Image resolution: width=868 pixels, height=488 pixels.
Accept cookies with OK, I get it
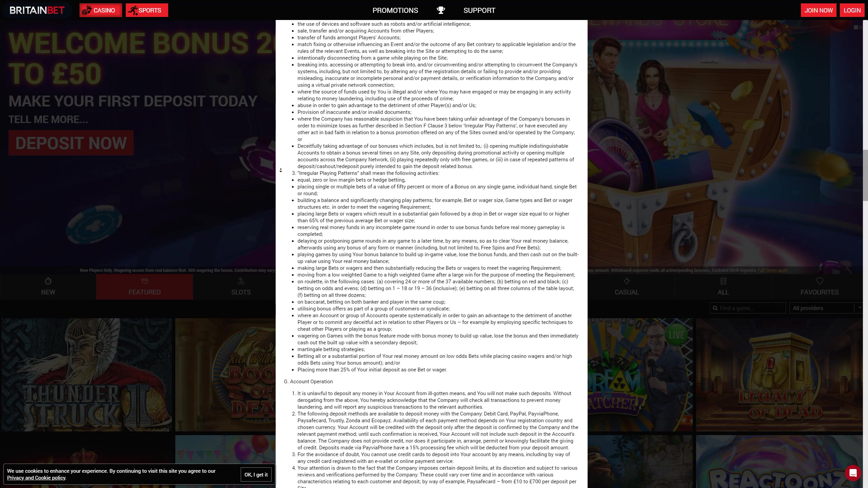click(x=256, y=474)
